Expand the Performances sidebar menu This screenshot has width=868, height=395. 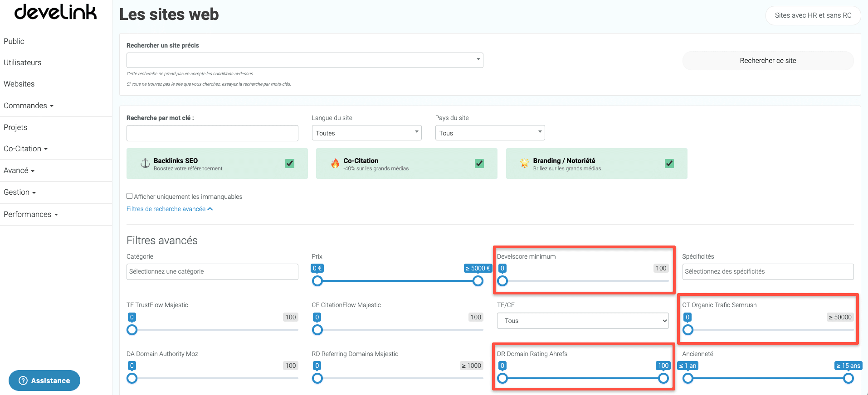coord(31,214)
